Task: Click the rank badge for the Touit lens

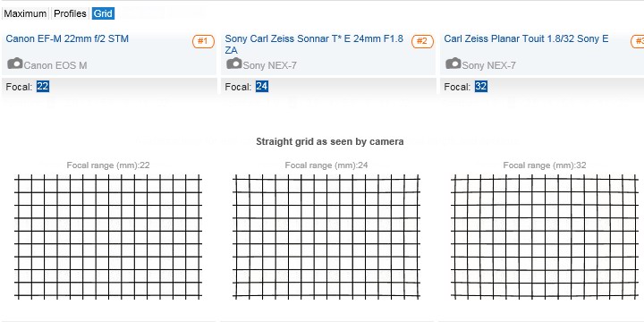Action: (638, 41)
